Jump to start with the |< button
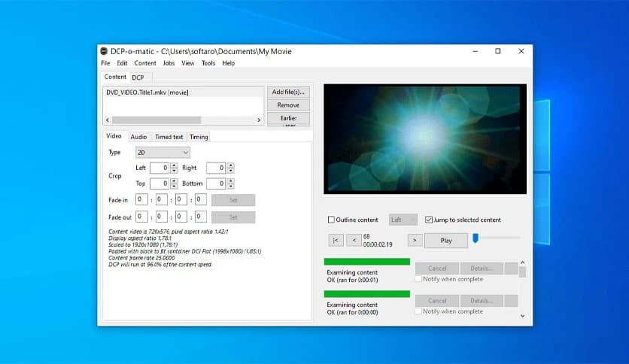The width and height of the screenshot is (629, 364). point(336,241)
